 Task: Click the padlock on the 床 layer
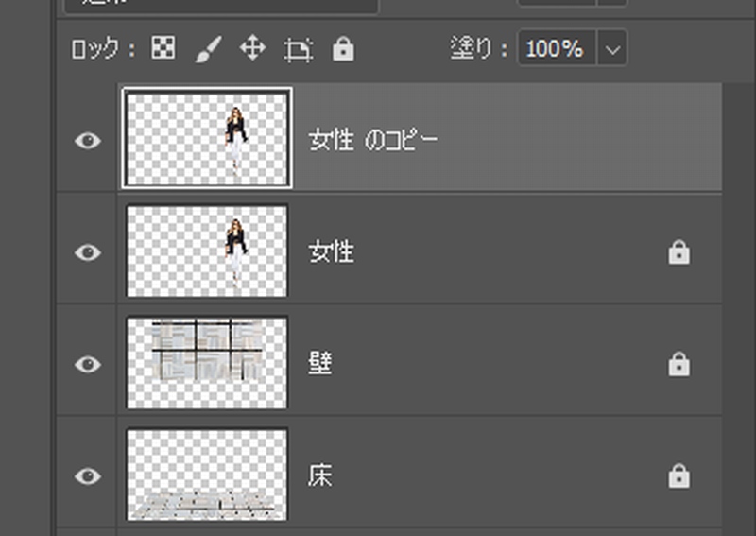pyautogui.click(x=679, y=475)
